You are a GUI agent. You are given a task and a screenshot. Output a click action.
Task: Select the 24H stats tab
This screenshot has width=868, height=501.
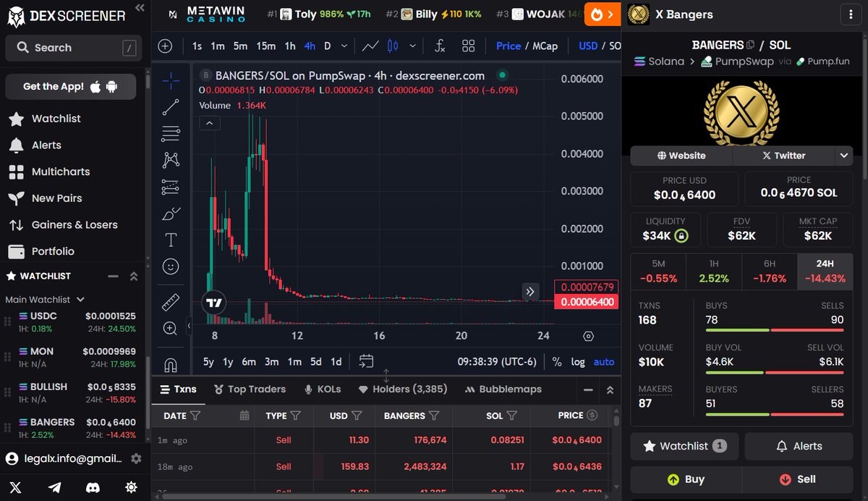[825, 271]
